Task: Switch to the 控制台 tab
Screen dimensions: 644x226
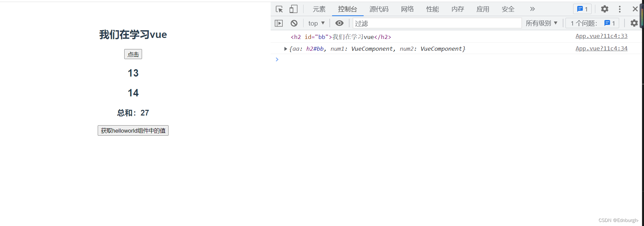Action: pos(348,9)
